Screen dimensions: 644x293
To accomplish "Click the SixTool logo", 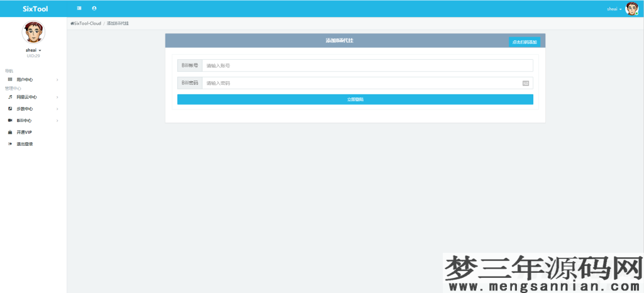I will click(x=35, y=9).
